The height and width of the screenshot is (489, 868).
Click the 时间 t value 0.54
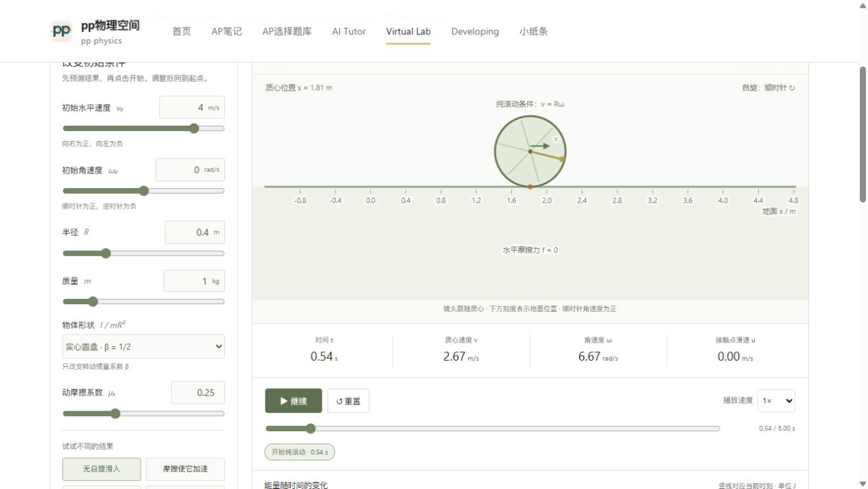click(x=321, y=356)
